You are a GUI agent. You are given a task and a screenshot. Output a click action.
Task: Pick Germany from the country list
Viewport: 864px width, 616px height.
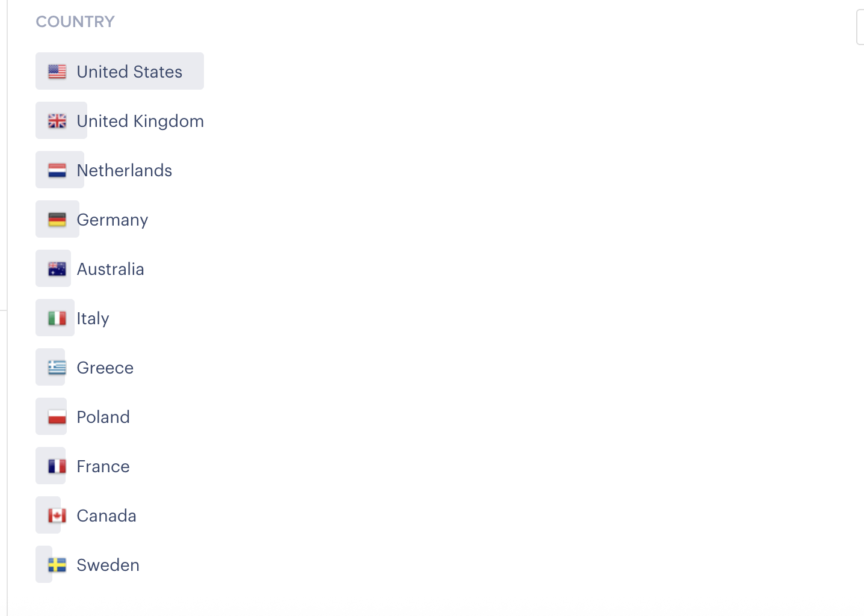tap(113, 220)
